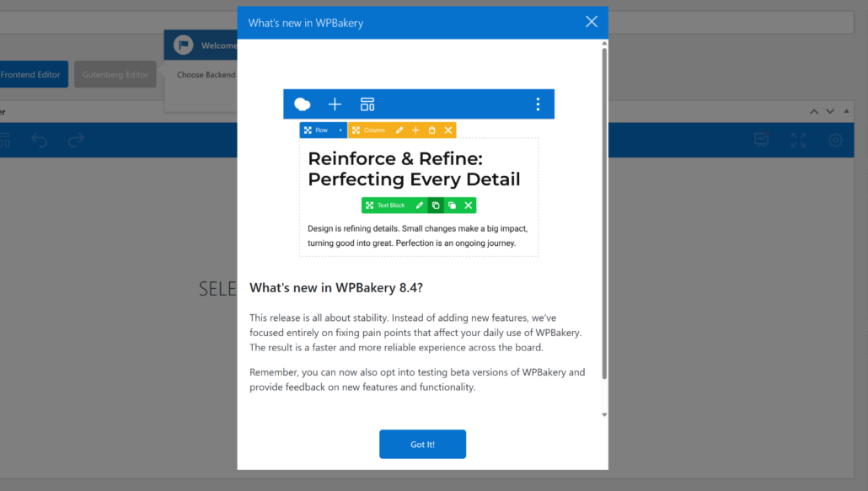Expand the Row control arrow
868x491 pixels.
click(340, 131)
